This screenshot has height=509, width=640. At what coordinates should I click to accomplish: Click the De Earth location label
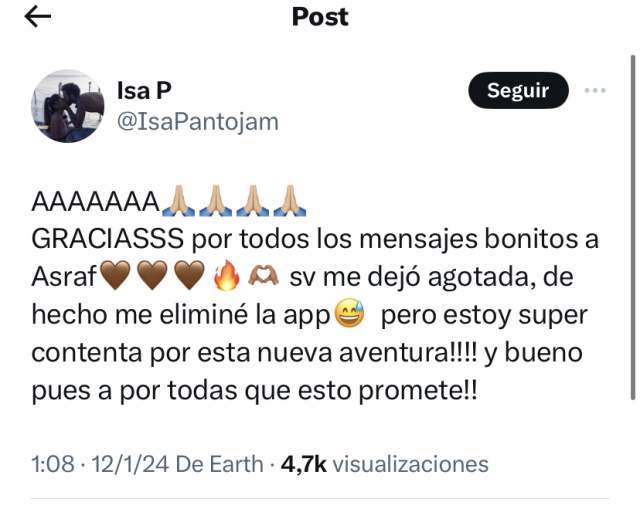click(x=220, y=464)
